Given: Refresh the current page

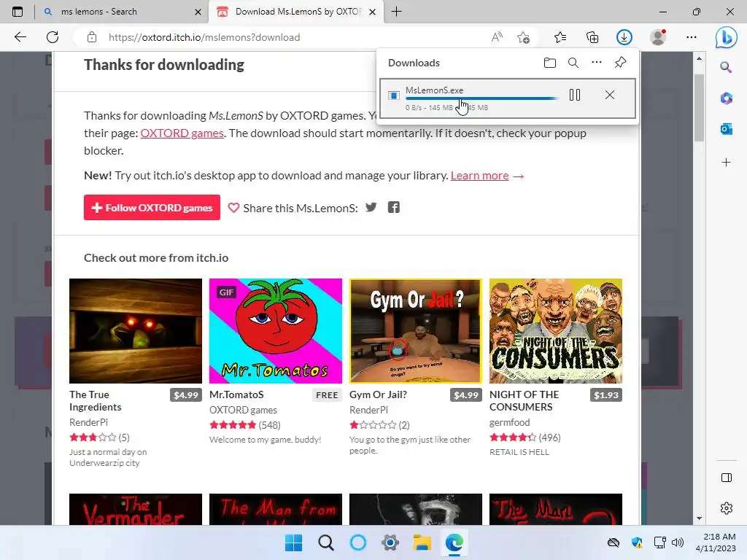Looking at the screenshot, I should pos(53,37).
